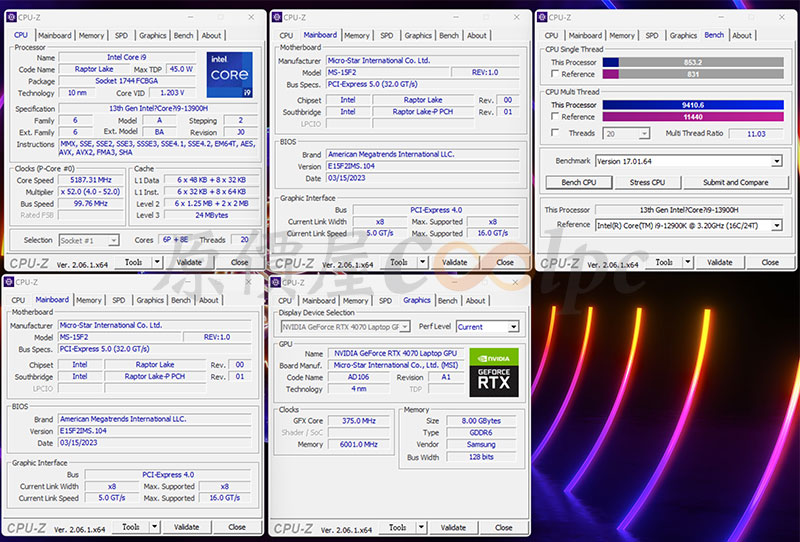Screen dimensions: 800x542
Task: Click the Specification field in the CPU window
Action: (x=158, y=108)
